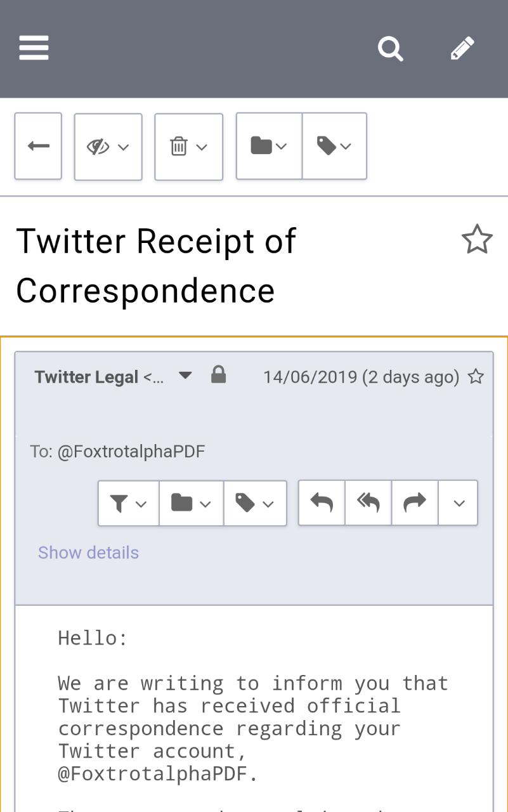The height and width of the screenshot is (812, 508).
Task: Open the top move-to-folder dropdown
Action: coord(269,146)
